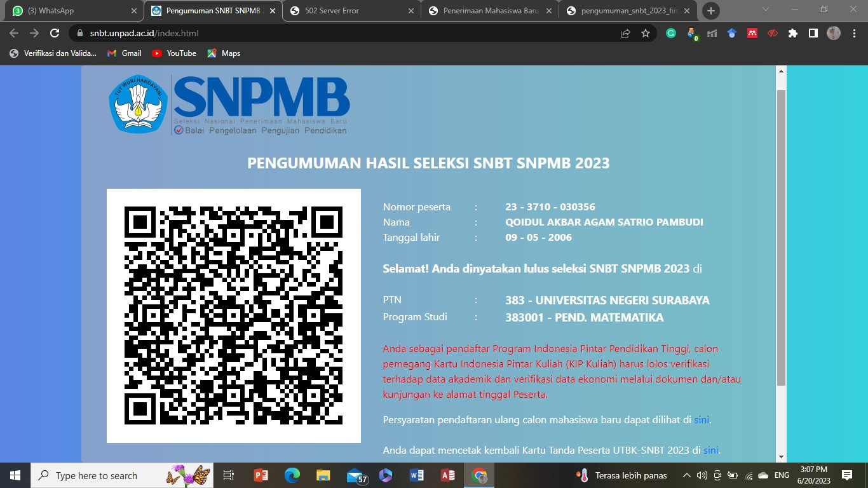Open the Extensions puzzle menu

tap(793, 33)
